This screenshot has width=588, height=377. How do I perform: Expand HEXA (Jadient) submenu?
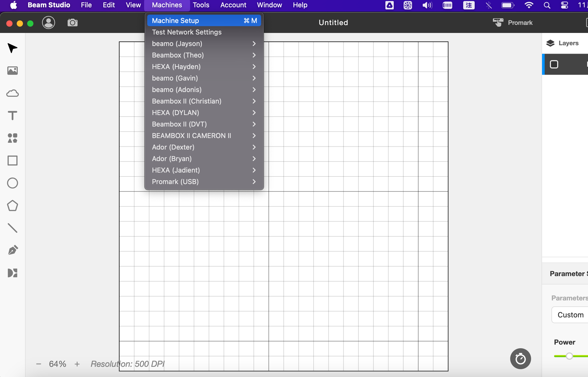point(204,170)
